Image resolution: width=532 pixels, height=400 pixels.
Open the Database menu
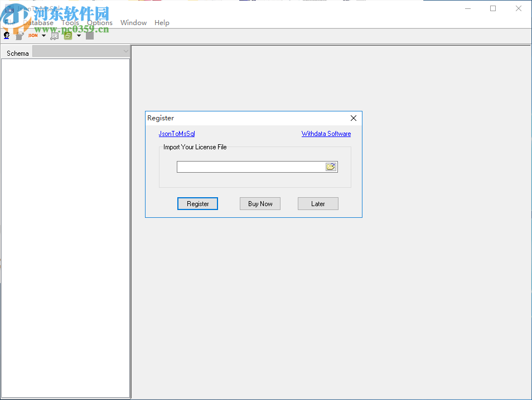point(38,22)
